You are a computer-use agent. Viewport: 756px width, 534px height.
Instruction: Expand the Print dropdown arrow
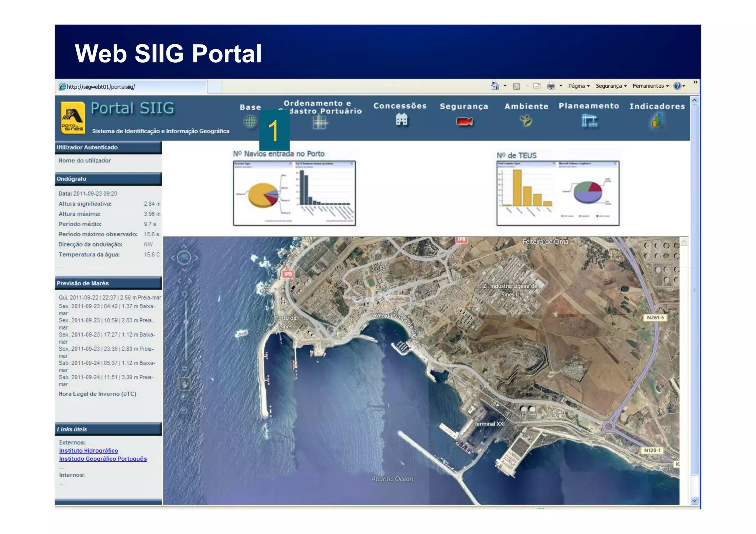pyautogui.click(x=561, y=86)
